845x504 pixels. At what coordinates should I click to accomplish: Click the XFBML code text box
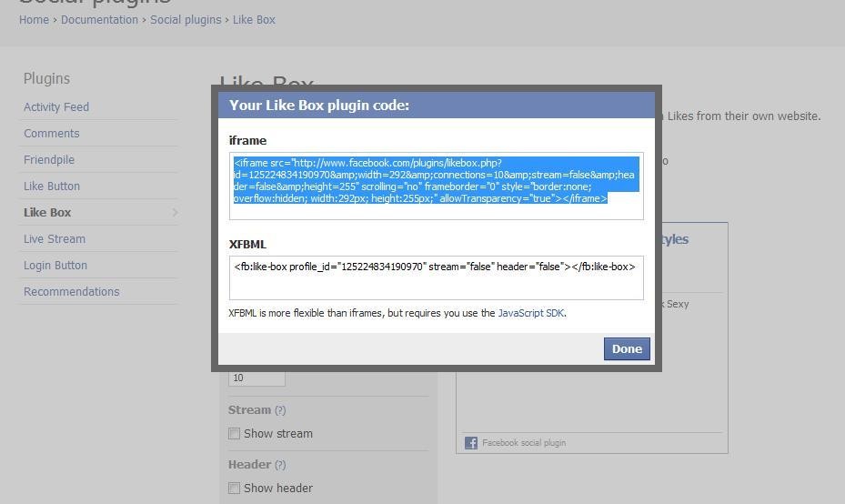tap(436, 277)
